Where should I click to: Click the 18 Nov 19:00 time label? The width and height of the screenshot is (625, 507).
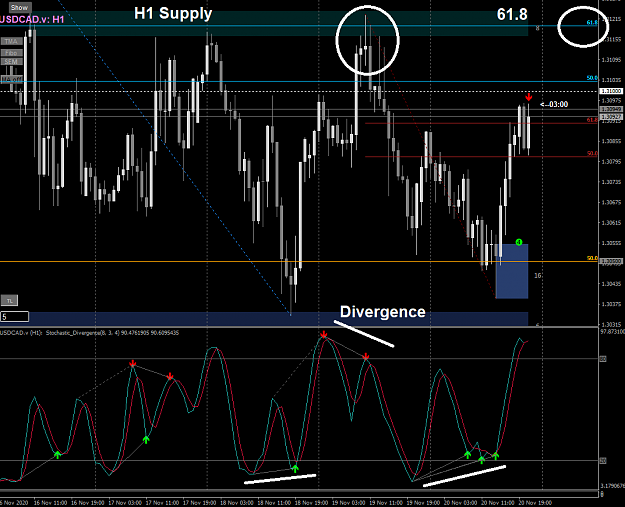pyautogui.click(x=312, y=503)
